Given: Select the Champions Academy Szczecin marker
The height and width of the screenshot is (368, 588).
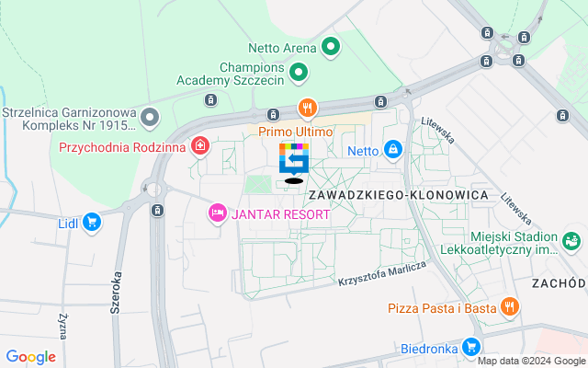Looking at the screenshot, I should tap(299, 73).
